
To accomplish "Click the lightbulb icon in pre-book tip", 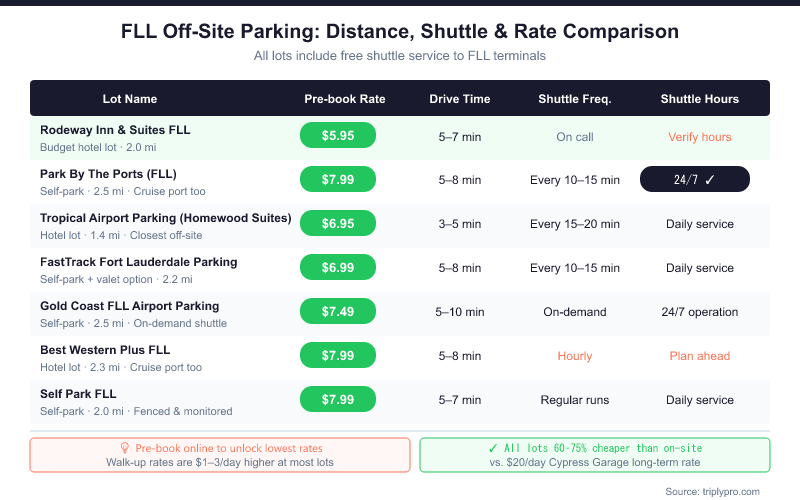I will [126, 448].
